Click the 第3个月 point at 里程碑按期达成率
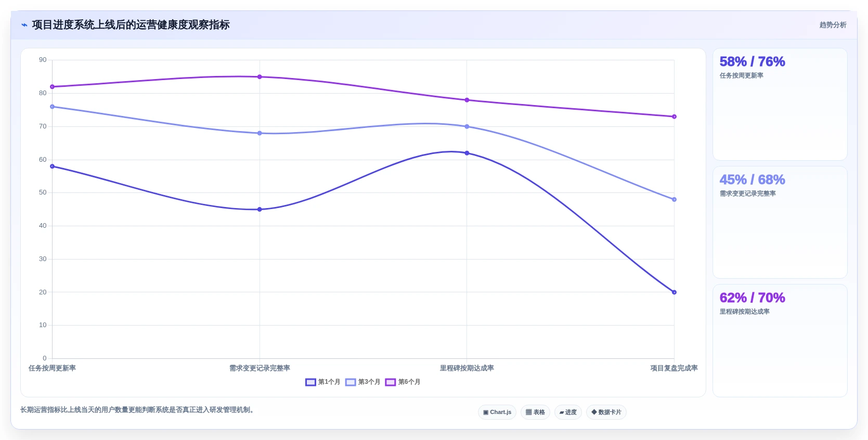The height and width of the screenshot is (440, 868). (467, 126)
